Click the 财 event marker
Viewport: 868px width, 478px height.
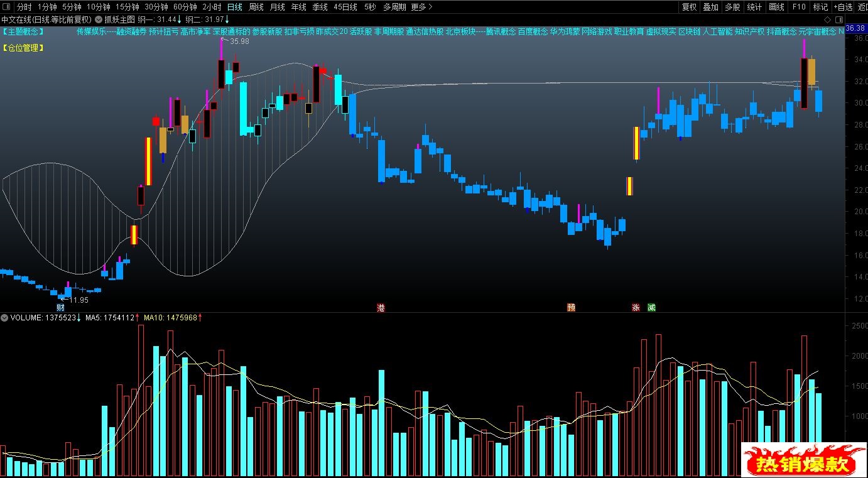[x=60, y=307]
